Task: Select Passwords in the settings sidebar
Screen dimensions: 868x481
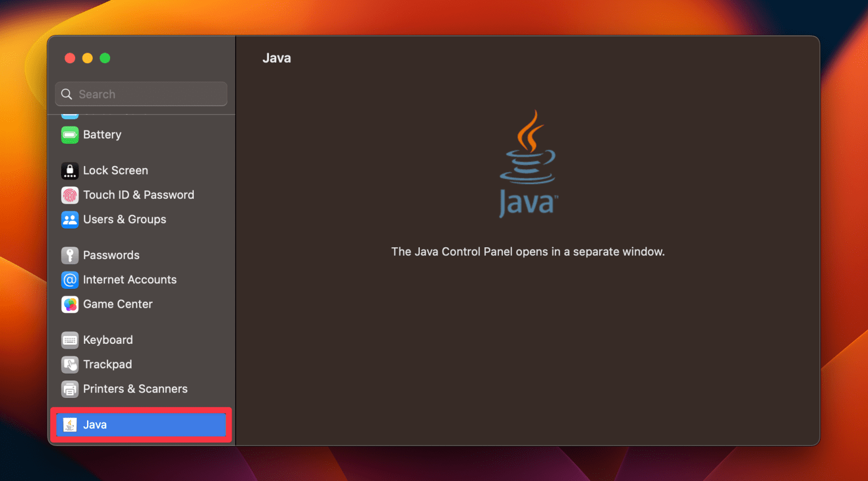Action: click(x=111, y=255)
